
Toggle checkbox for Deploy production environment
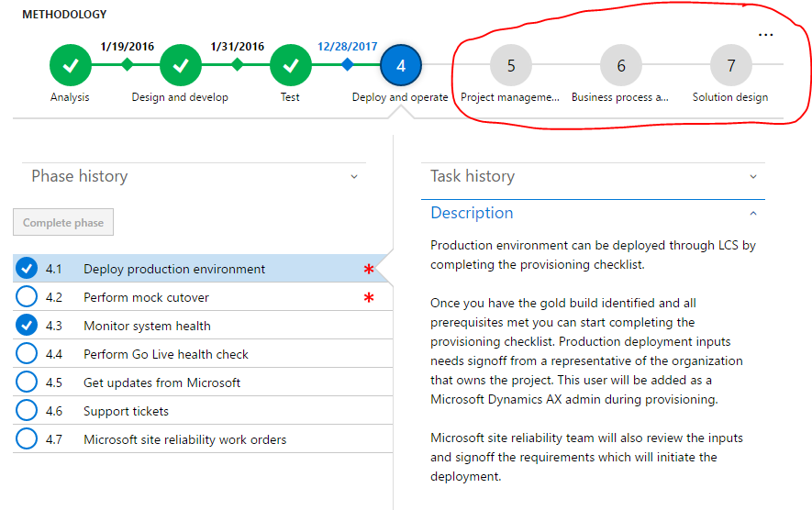pyautogui.click(x=28, y=269)
